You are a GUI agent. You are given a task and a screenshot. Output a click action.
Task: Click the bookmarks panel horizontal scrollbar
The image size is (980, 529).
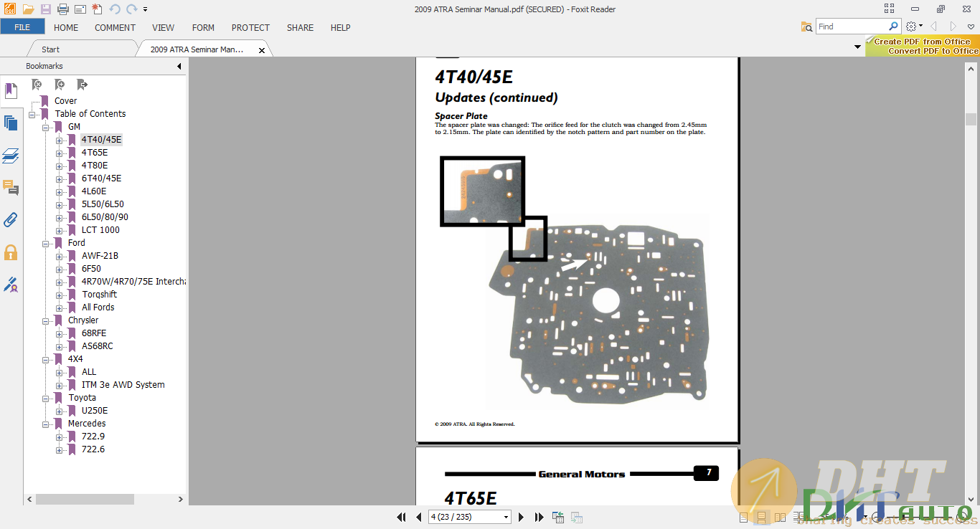tap(85, 499)
